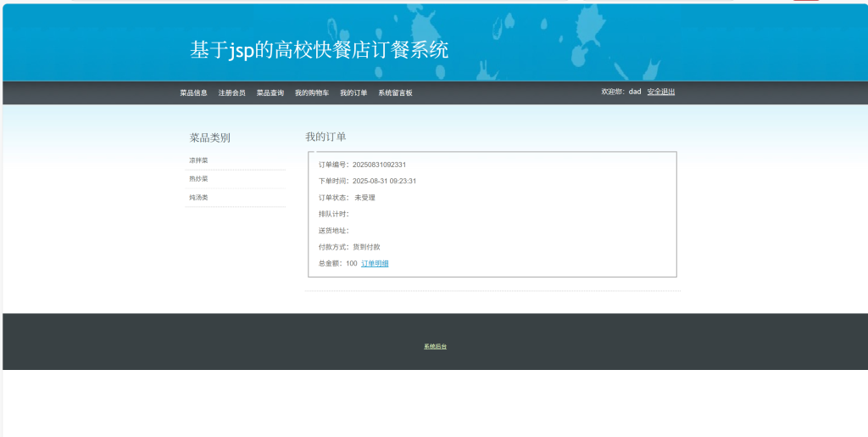Viewport: 868px width, 437px height.
Task: Click the username dad in the welcome text
Action: coord(634,92)
